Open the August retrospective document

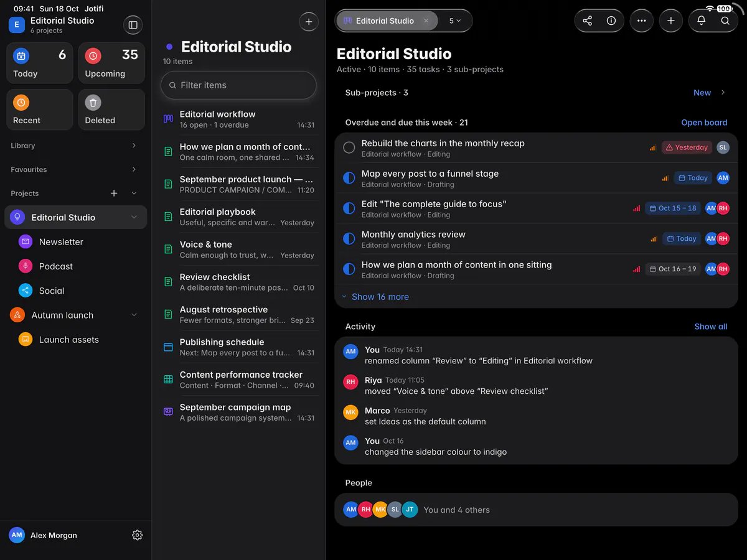click(239, 315)
